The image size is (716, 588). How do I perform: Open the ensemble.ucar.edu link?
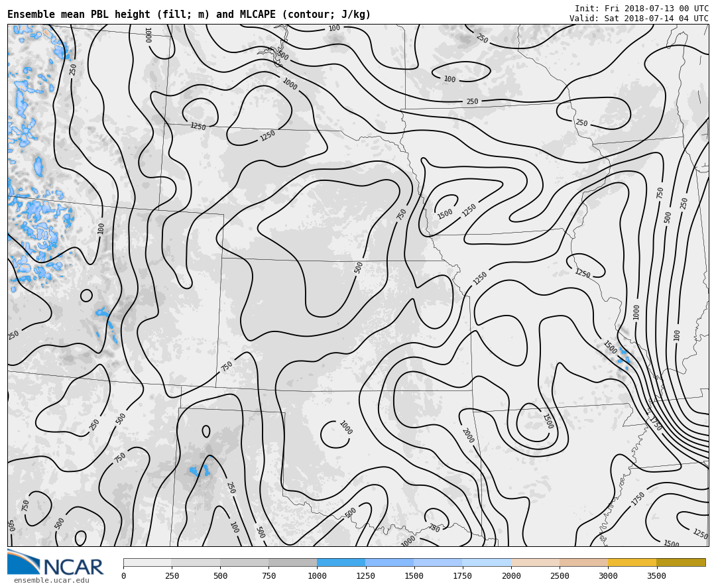click(52, 581)
